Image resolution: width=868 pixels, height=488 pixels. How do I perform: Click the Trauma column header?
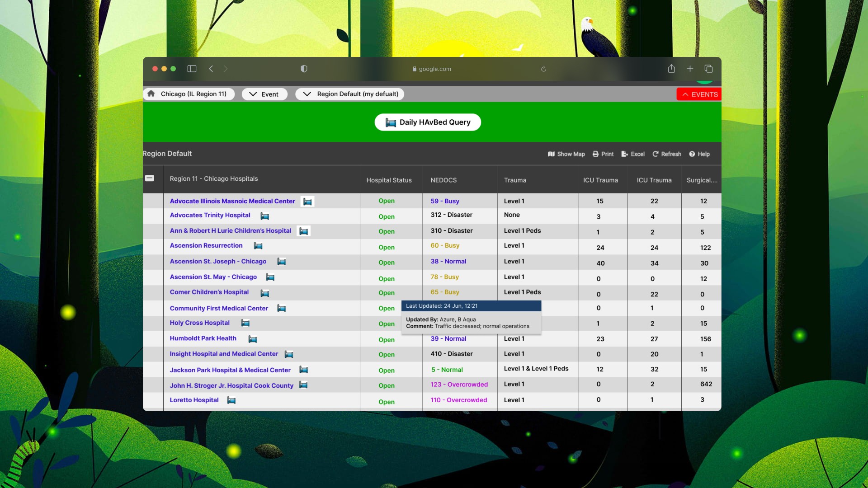pyautogui.click(x=515, y=180)
